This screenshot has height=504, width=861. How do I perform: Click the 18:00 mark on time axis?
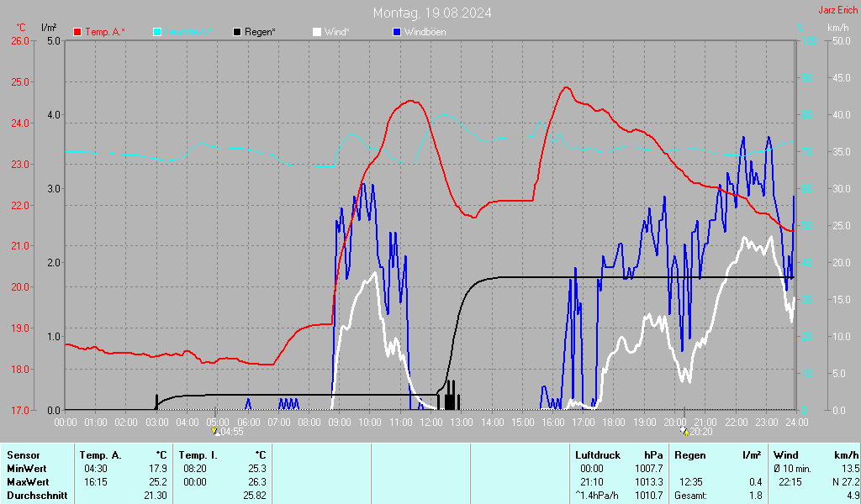[x=614, y=422]
